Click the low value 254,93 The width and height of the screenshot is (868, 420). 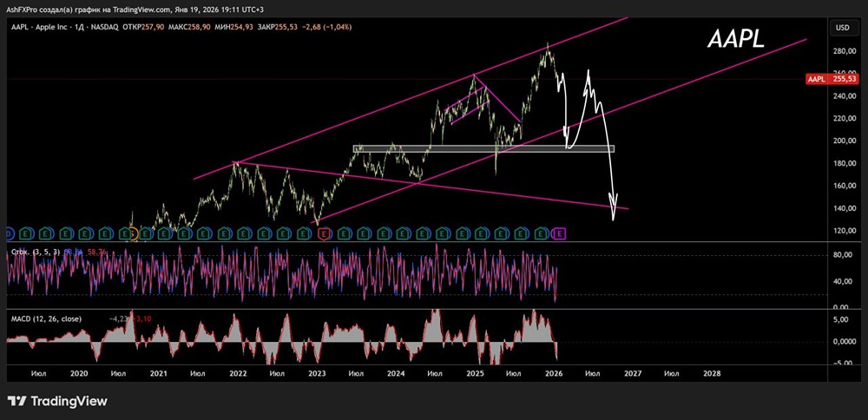244,27
